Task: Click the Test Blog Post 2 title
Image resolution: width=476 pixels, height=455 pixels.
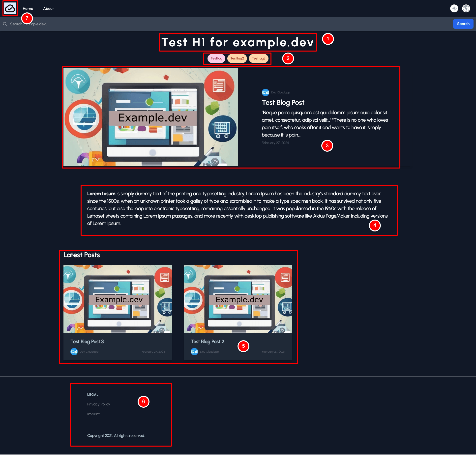Action: pos(207,341)
